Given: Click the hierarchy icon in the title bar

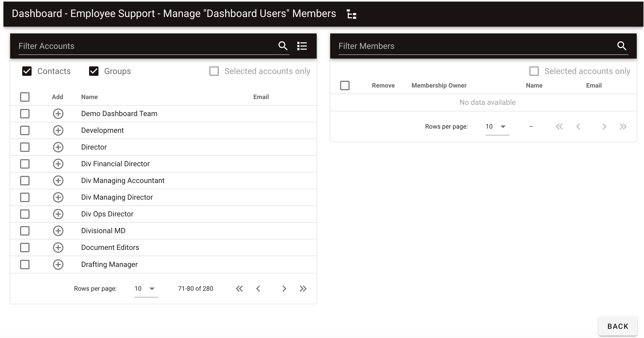Looking at the screenshot, I should pyautogui.click(x=351, y=14).
